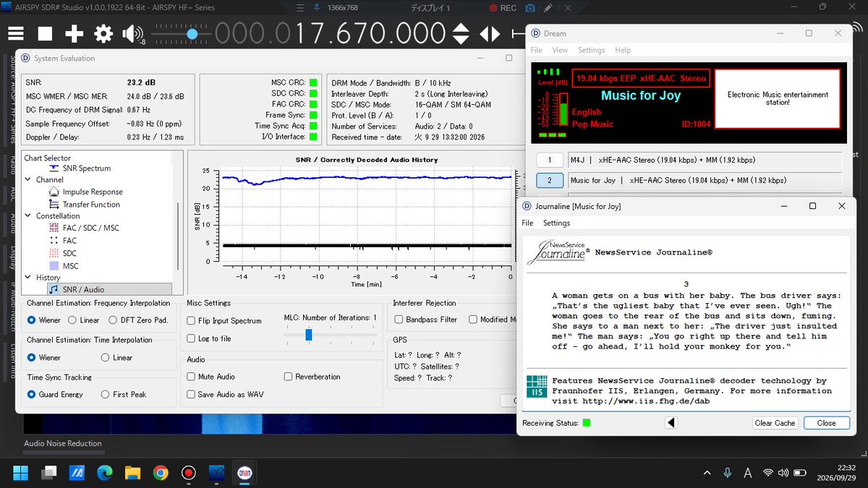
Task: Select service 1 M4J button
Action: tap(550, 160)
